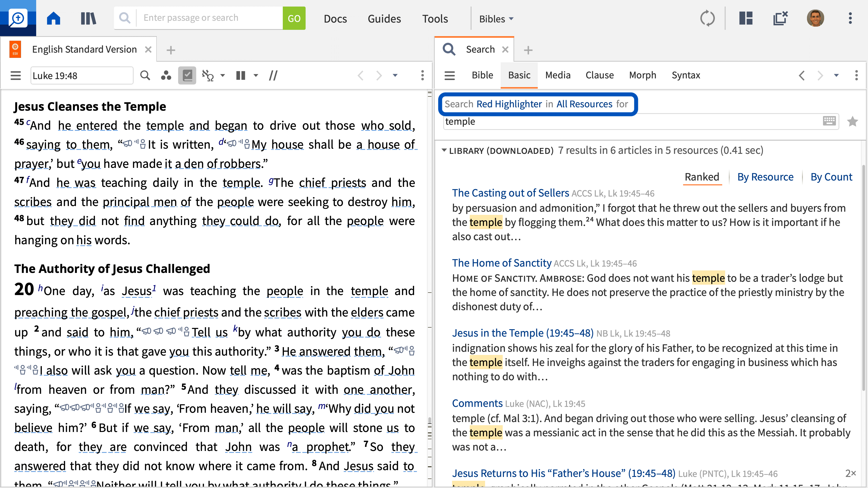Open the Search panel hamburger menu
Screen dimensions: 868x488
pos(450,75)
